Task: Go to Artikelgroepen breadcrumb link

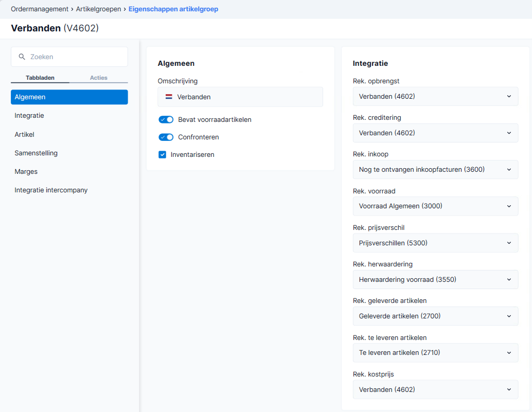Action: coord(98,9)
